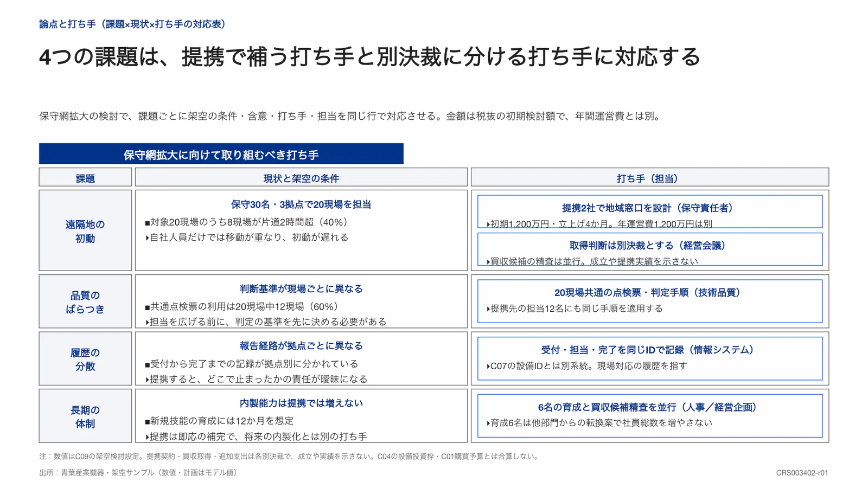Screen dimensions: 868x488
Task: Click the bullet 新規技能の育成には12か月を想定
Action: [x=219, y=421]
